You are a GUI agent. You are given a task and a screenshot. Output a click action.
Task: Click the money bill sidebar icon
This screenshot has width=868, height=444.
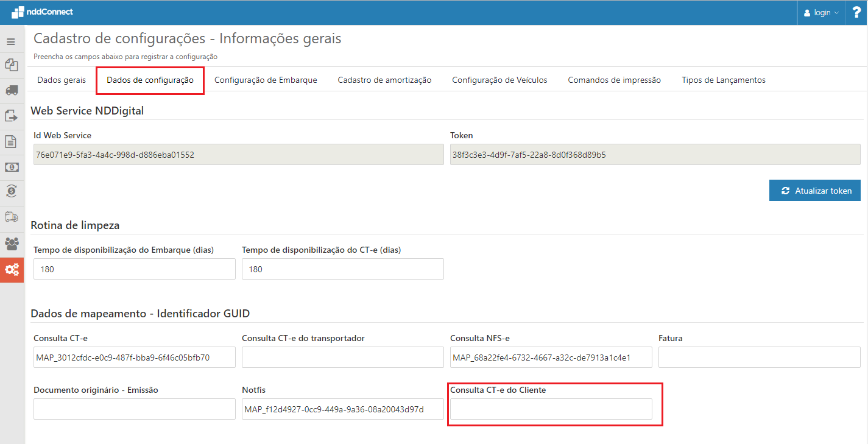11,167
